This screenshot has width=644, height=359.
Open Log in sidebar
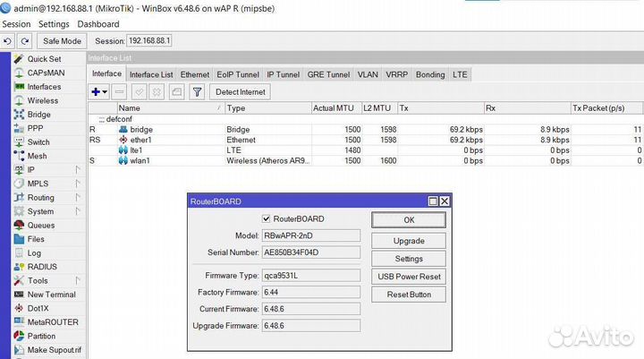34,252
